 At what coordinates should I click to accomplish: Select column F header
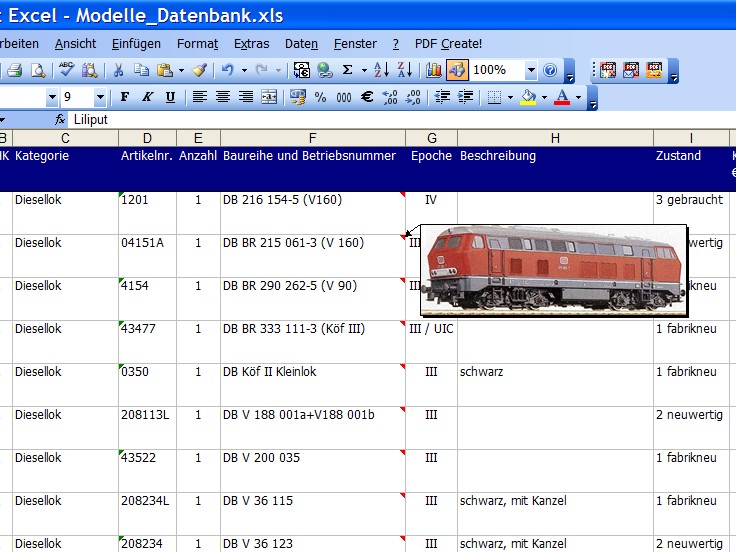click(313, 138)
